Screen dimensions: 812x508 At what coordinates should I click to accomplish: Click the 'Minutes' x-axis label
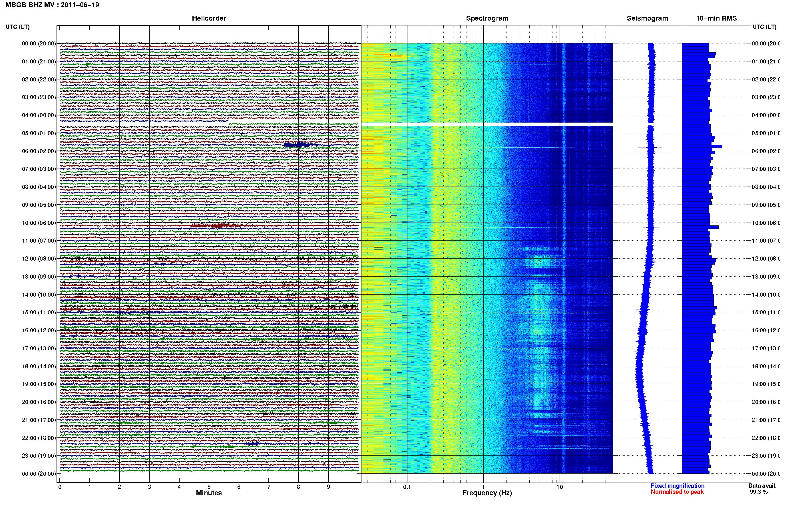click(x=209, y=493)
